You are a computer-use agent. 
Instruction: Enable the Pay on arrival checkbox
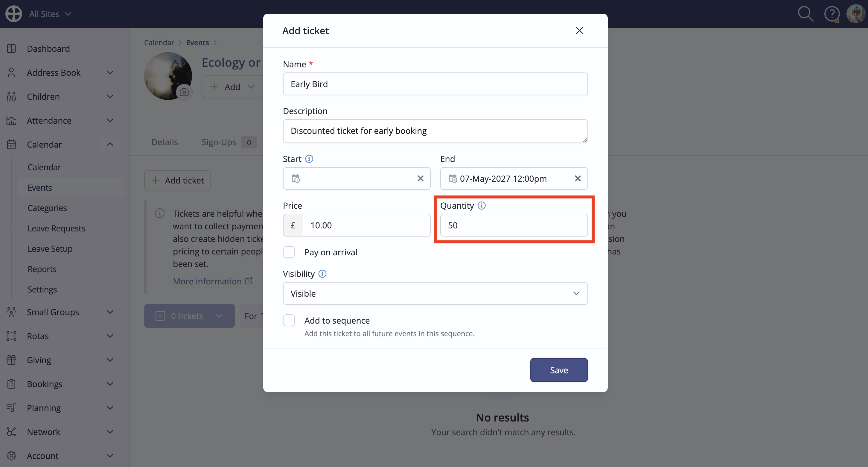[289, 252]
